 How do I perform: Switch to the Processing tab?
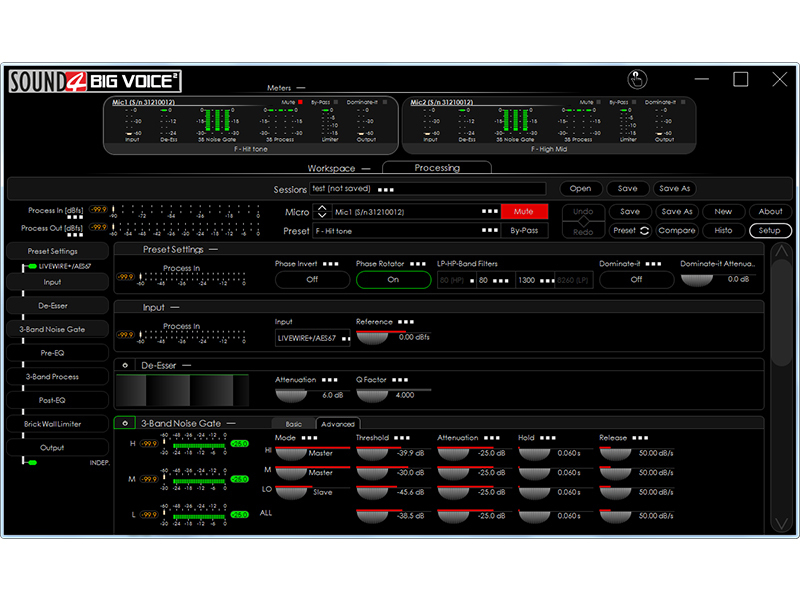point(437,168)
